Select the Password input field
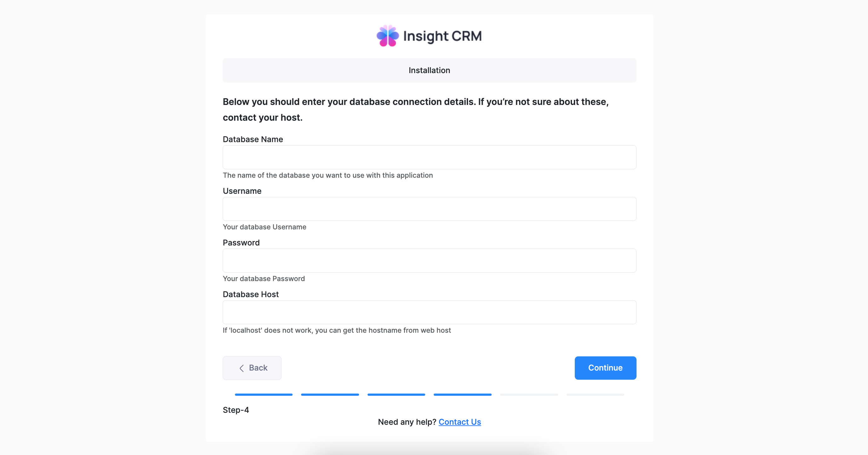This screenshot has width=868, height=455. click(429, 261)
